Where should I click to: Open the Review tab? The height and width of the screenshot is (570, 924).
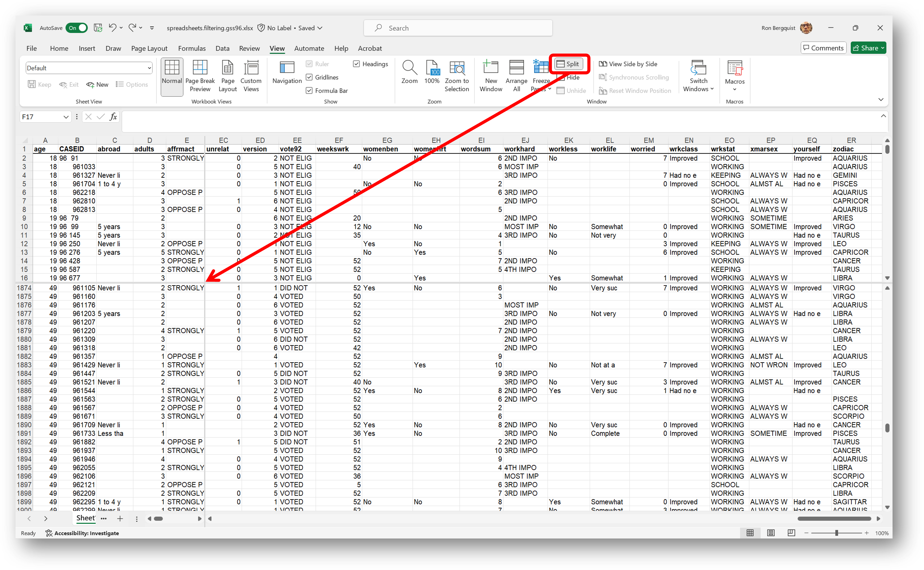pos(249,48)
